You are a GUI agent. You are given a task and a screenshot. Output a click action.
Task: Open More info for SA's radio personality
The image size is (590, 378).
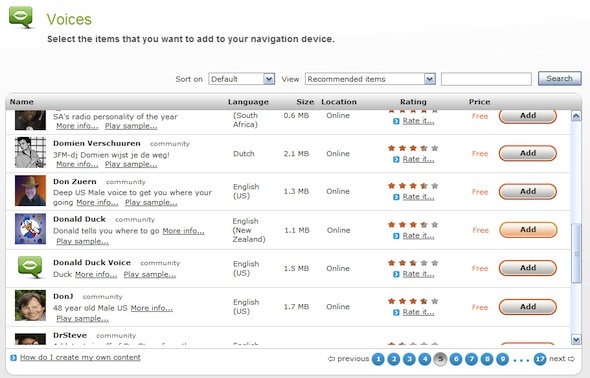tap(77, 126)
